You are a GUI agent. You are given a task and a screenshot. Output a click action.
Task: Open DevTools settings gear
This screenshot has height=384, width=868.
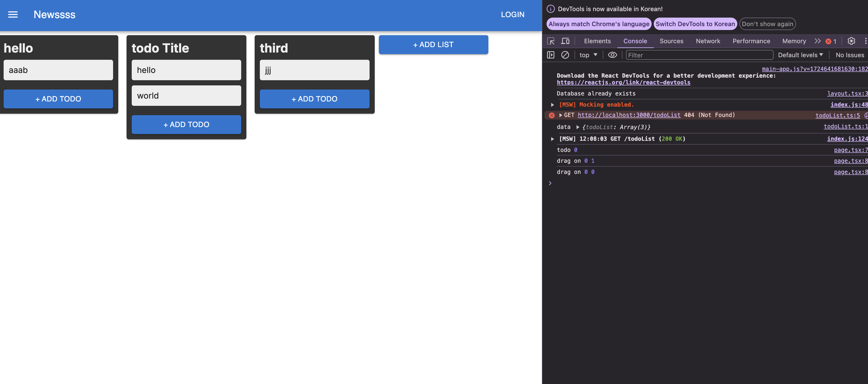(851, 41)
